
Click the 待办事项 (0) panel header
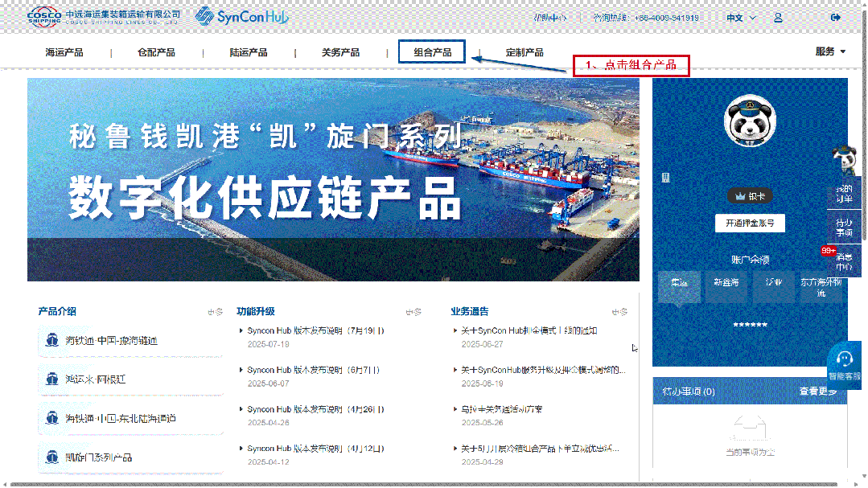point(750,392)
